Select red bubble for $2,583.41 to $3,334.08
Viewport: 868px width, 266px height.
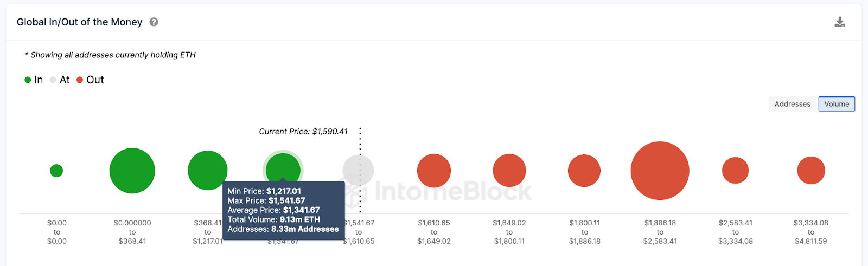click(735, 171)
